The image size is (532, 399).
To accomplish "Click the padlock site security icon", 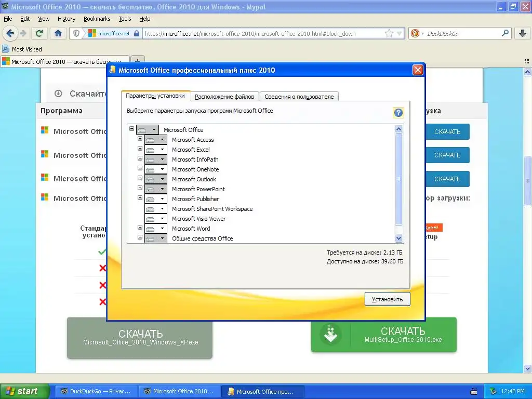I will [x=137, y=33].
